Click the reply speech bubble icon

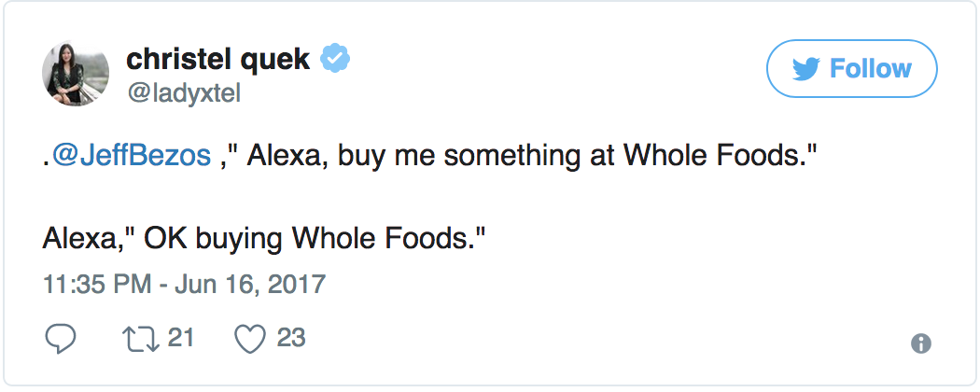coord(61,339)
